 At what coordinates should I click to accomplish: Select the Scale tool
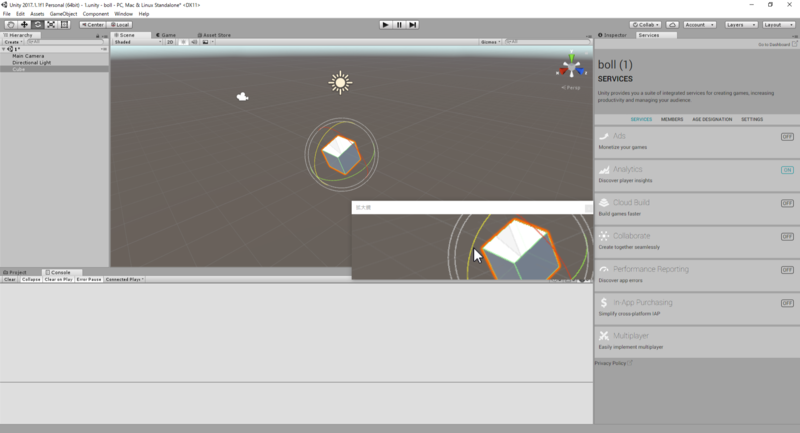pyautogui.click(x=51, y=24)
